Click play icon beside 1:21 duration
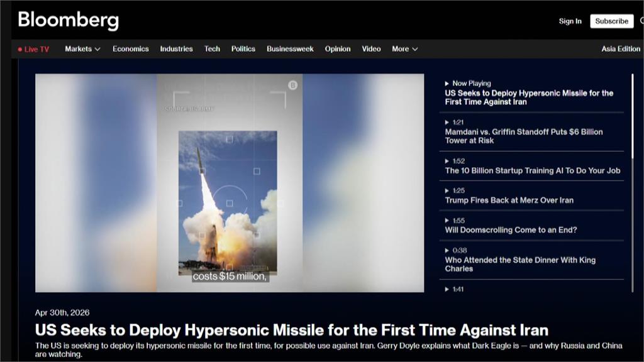 point(447,123)
